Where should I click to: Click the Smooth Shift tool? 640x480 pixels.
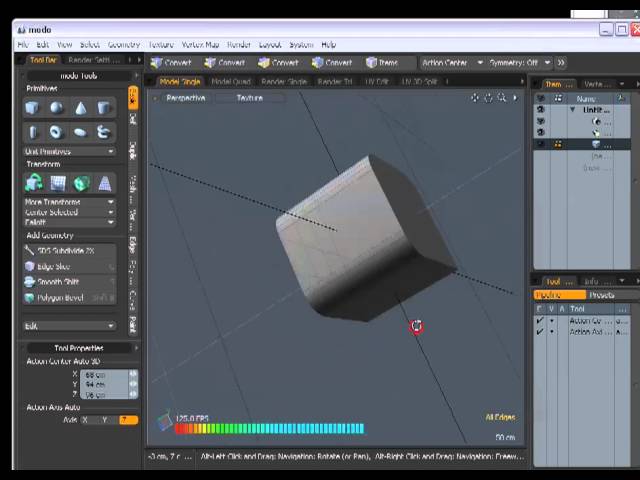pyautogui.click(x=70, y=282)
